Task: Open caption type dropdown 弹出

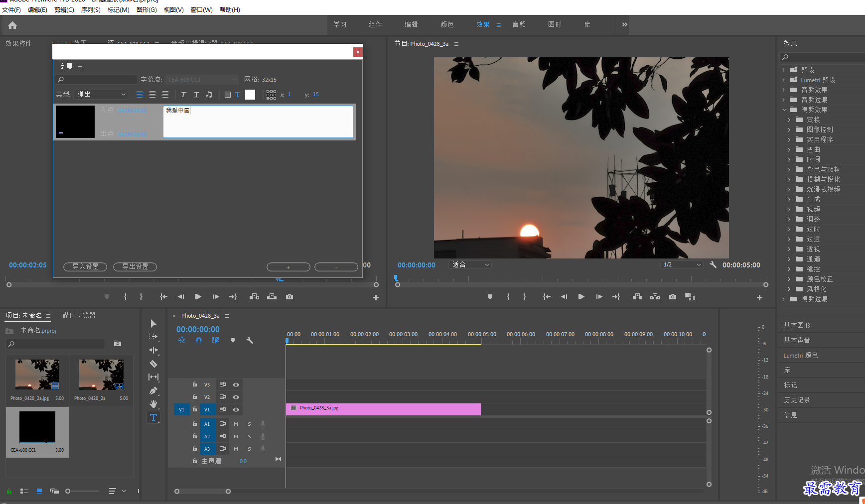Action: coord(102,95)
